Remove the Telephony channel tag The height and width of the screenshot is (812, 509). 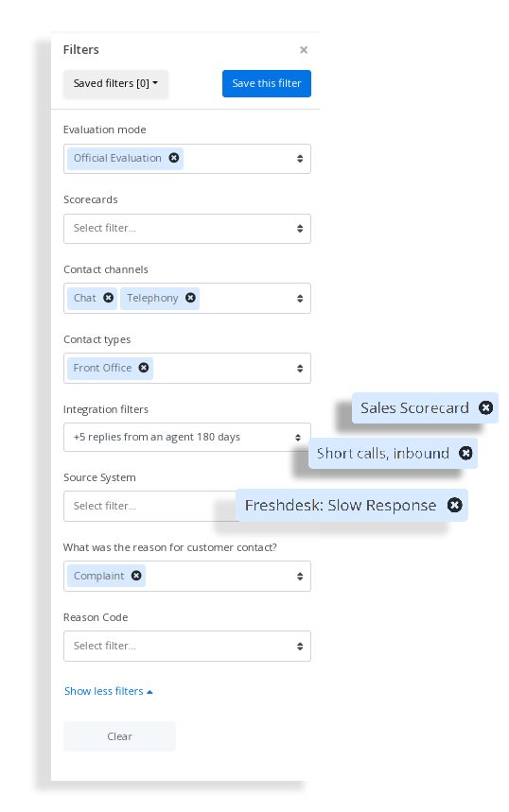191,297
